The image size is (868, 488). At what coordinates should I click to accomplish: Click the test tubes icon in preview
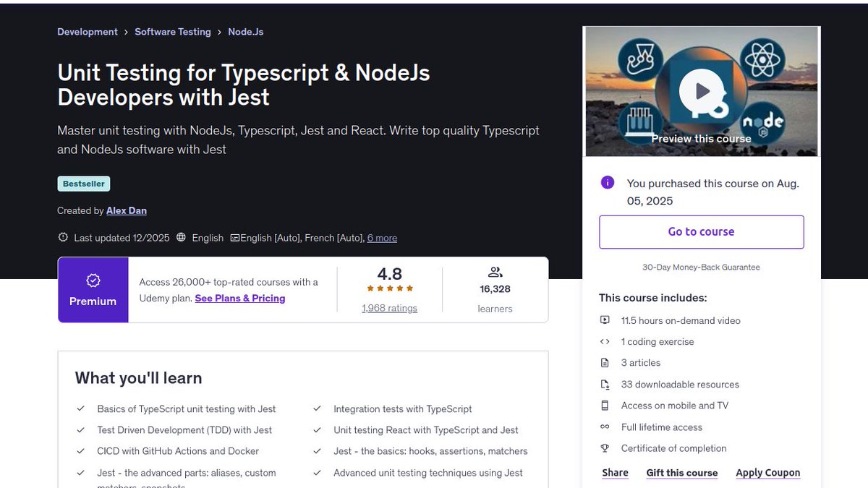click(640, 122)
